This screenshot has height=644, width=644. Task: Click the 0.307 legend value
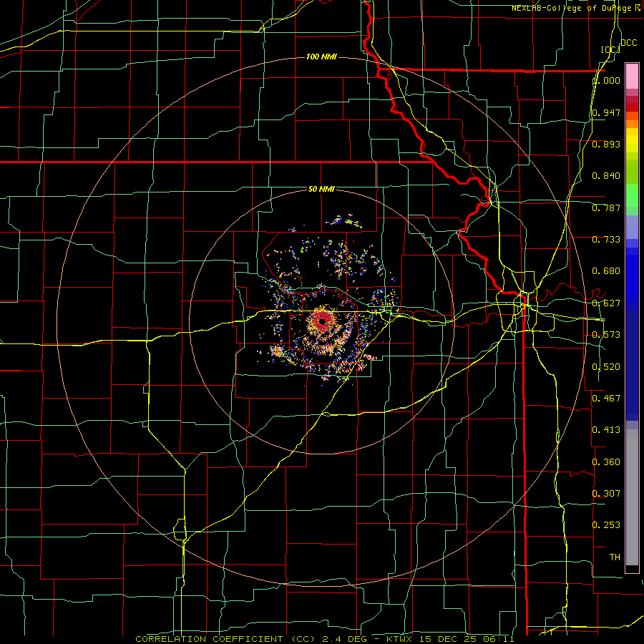pos(606,493)
